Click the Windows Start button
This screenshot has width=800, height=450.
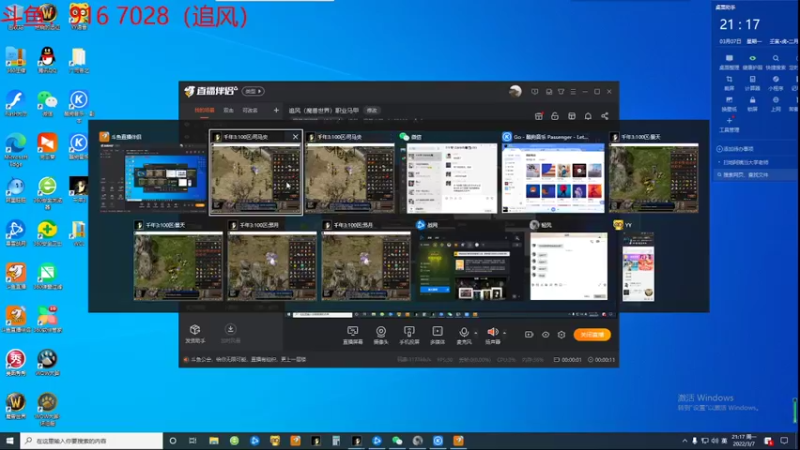(10, 441)
